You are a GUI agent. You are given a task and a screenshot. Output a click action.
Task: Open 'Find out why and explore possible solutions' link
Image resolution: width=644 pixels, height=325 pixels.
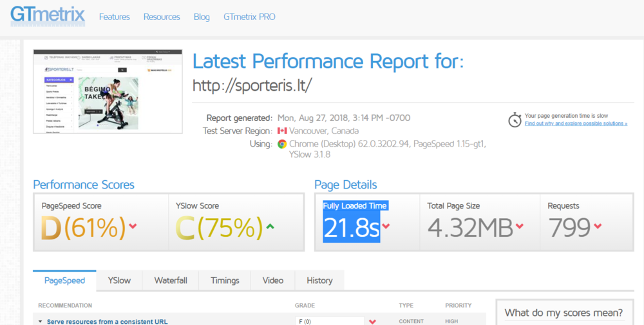click(576, 124)
